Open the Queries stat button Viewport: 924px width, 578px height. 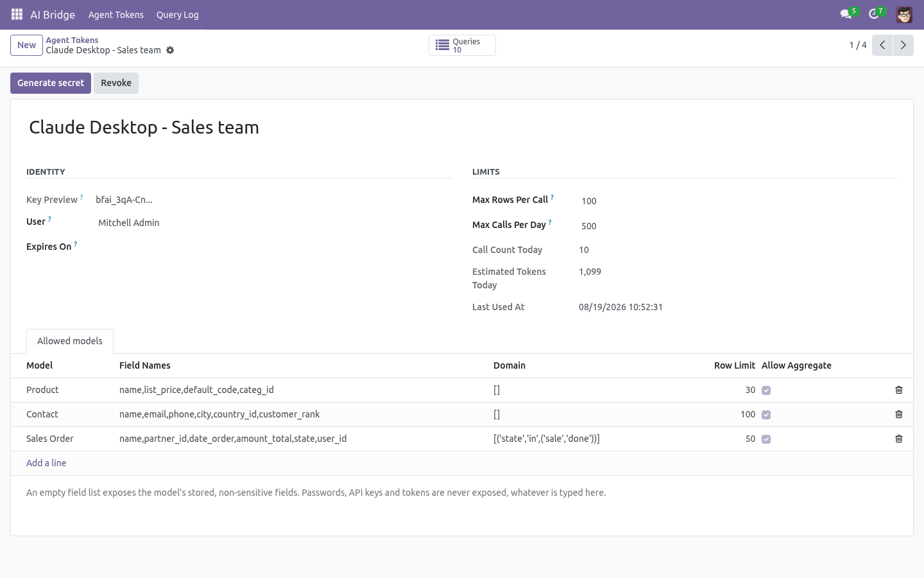point(462,45)
